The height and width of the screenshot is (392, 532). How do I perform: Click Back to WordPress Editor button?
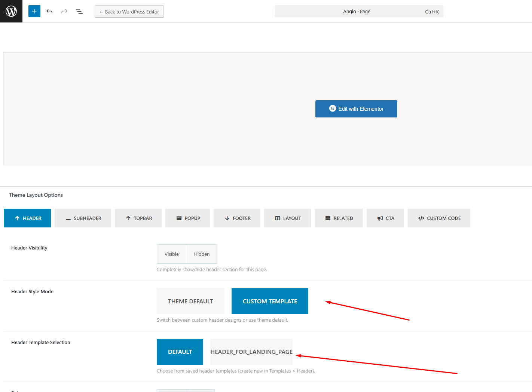tap(129, 12)
